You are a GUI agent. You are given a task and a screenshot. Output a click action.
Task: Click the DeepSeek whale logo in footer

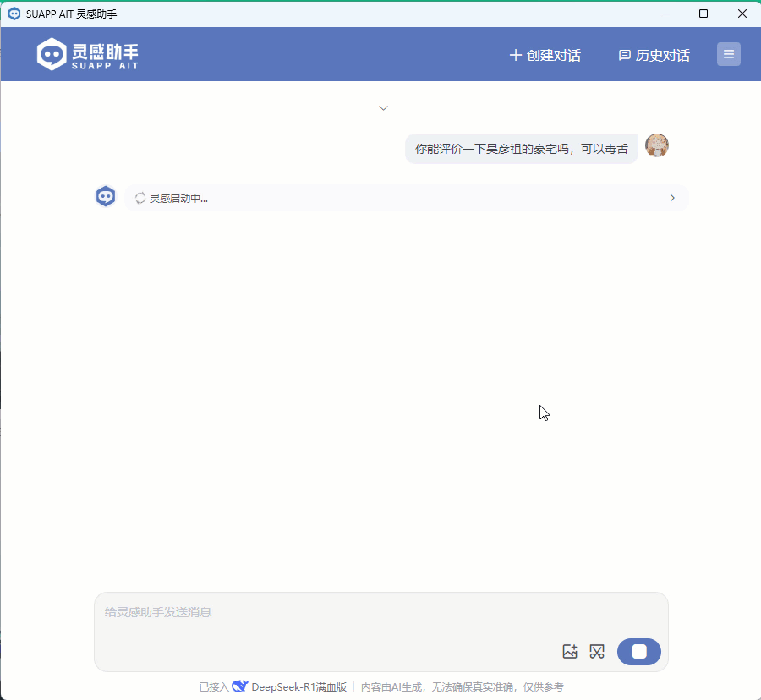[x=240, y=686]
